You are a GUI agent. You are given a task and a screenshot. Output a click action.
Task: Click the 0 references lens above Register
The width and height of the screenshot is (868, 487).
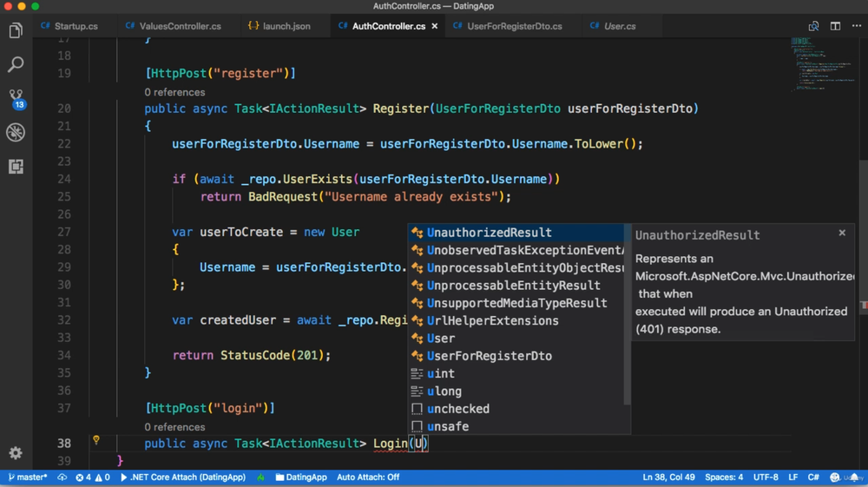coord(174,92)
